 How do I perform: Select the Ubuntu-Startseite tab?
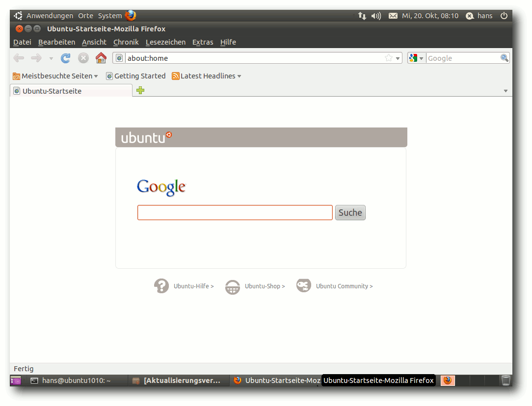pos(71,91)
